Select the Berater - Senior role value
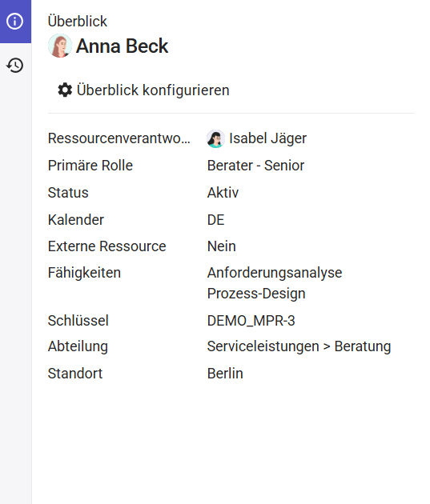The width and height of the screenshot is (430, 504). 255,166
